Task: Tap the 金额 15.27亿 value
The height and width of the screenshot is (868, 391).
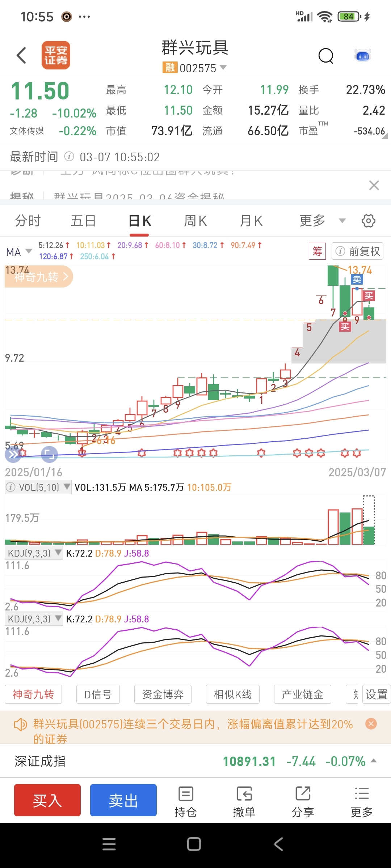Action: coord(268,110)
